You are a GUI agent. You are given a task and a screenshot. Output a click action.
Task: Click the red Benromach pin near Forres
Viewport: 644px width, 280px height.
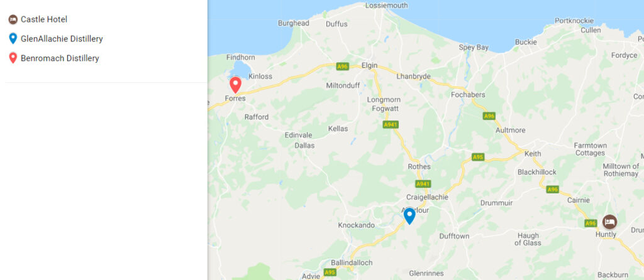(235, 85)
